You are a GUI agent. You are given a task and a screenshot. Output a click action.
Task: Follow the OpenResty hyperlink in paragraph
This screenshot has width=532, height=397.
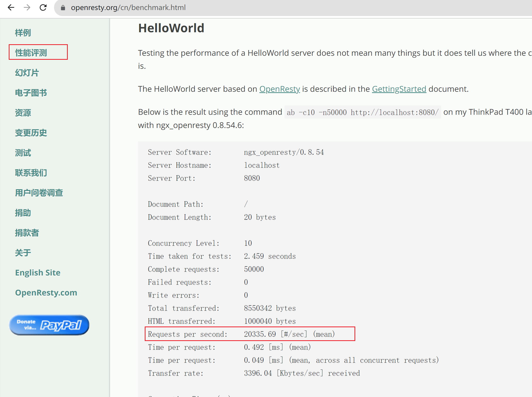[x=279, y=89]
